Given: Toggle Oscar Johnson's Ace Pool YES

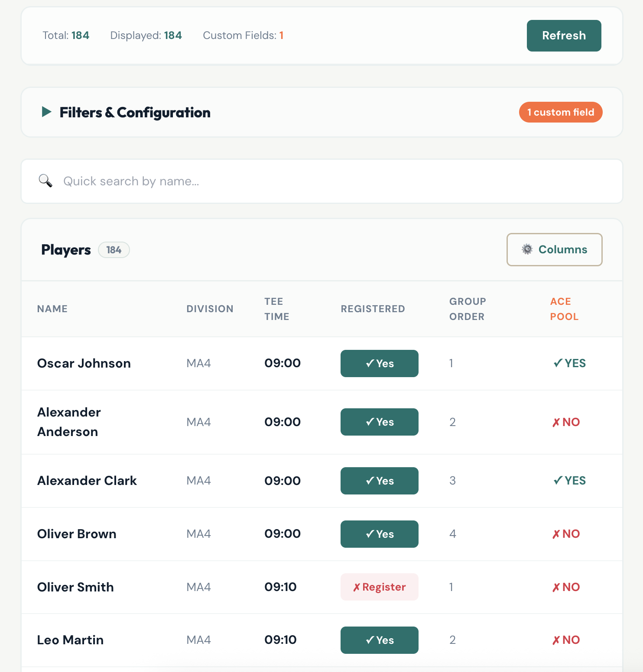Looking at the screenshot, I should pos(569,363).
